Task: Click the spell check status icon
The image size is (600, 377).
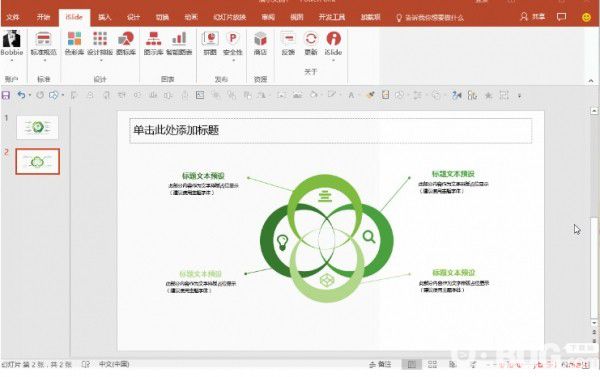Action: [85, 364]
